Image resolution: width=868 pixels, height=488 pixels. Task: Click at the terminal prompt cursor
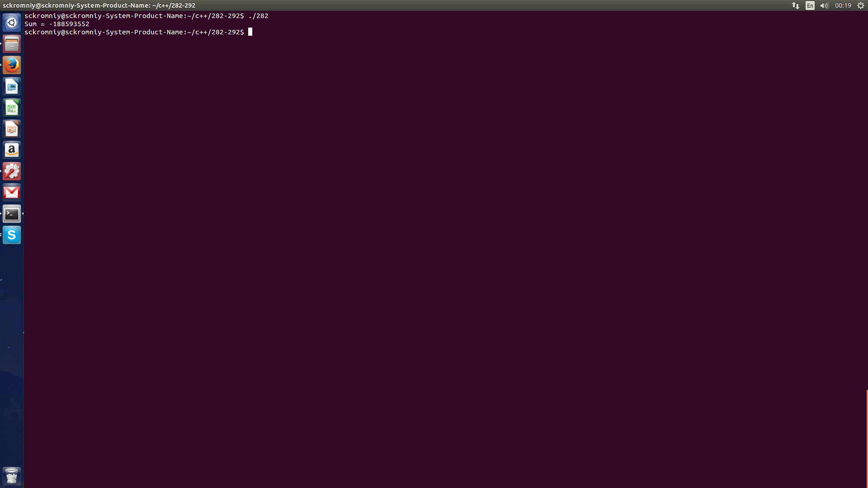(x=250, y=32)
